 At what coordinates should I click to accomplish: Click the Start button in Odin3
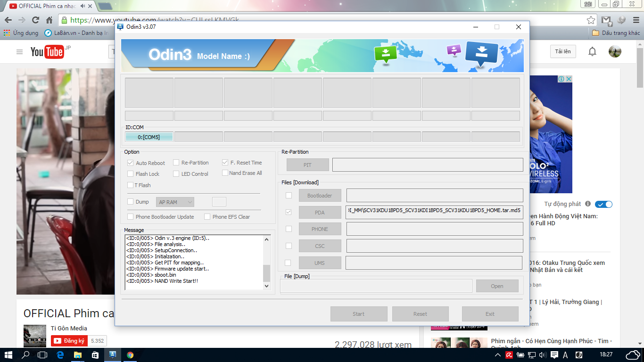coord(359,314)
